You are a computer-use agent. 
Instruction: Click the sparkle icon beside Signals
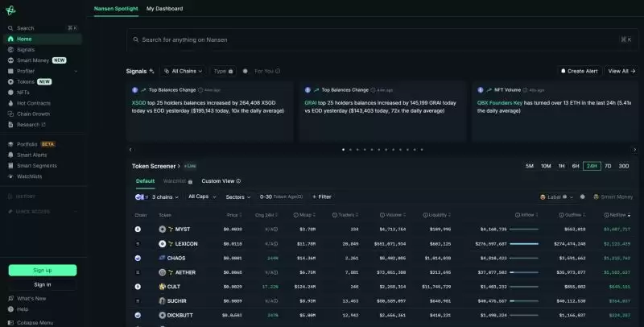pos(152,71)
